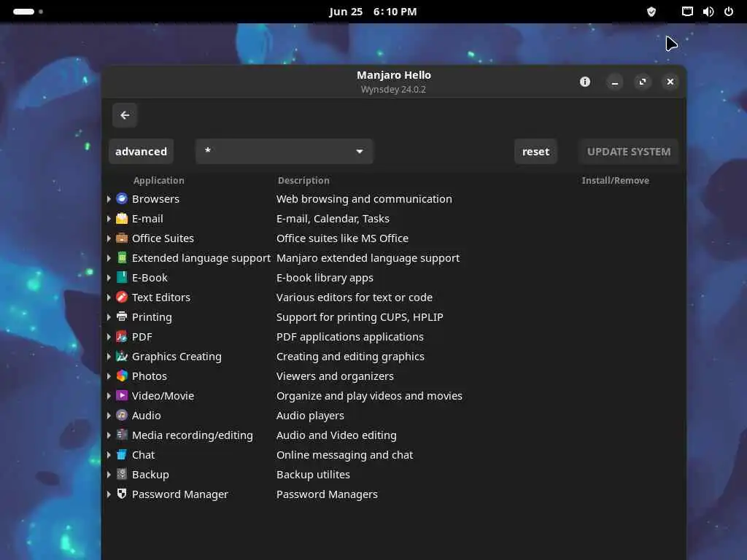This screenshot has height=560, width=747.
Task: Select the 'Video/Movie' row label
Action: pyautogui.click(x=163, y=396)
